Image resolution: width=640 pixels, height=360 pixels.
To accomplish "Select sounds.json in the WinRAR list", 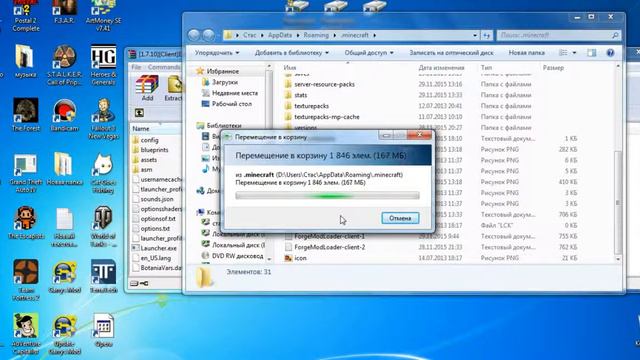I will pyautogui.click(x=157, y=199).
